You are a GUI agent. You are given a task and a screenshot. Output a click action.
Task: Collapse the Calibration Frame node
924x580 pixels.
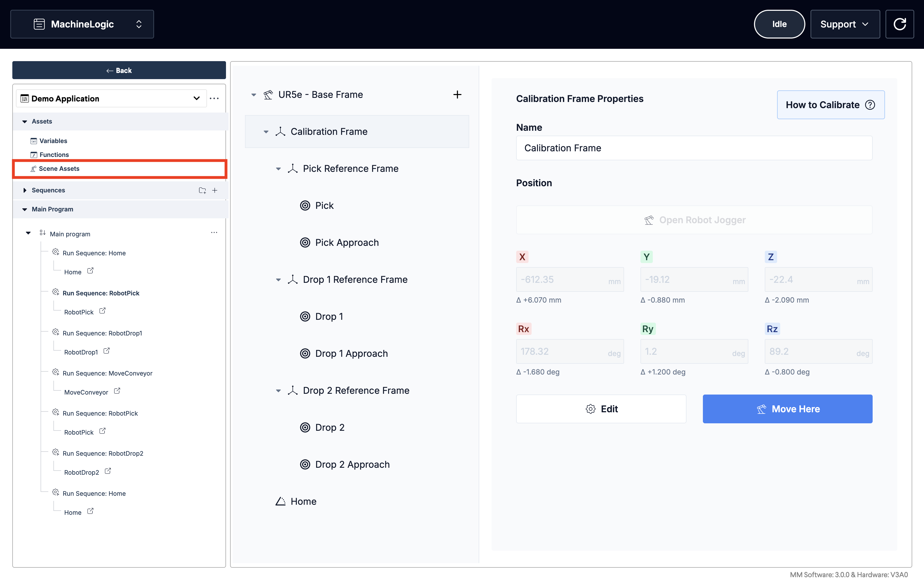[x=266, y=132]
